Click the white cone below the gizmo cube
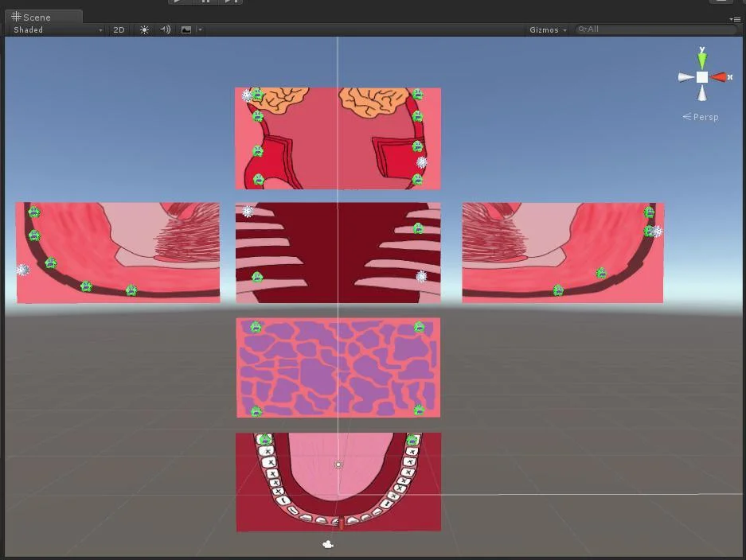This screenshot has width=746, height=560. pyautogui.click(x=702, y=94)
